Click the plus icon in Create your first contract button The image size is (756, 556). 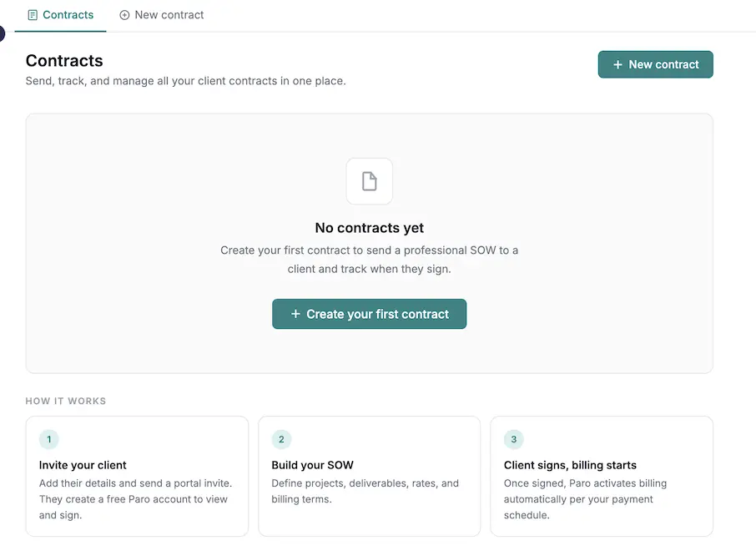point(295,314)
